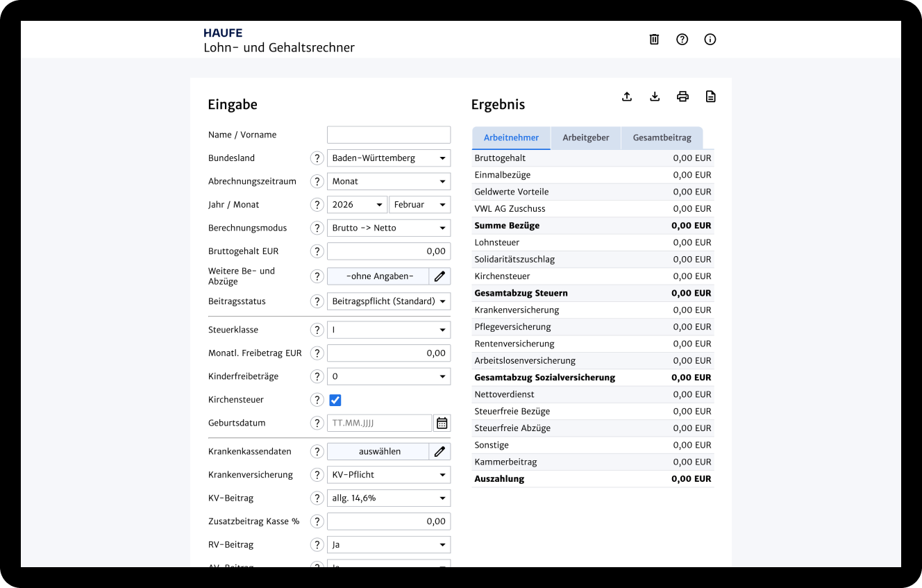
Task: Open Krankenversicherung dropdown KV-Pflicht
Action: tap(389, 475)
